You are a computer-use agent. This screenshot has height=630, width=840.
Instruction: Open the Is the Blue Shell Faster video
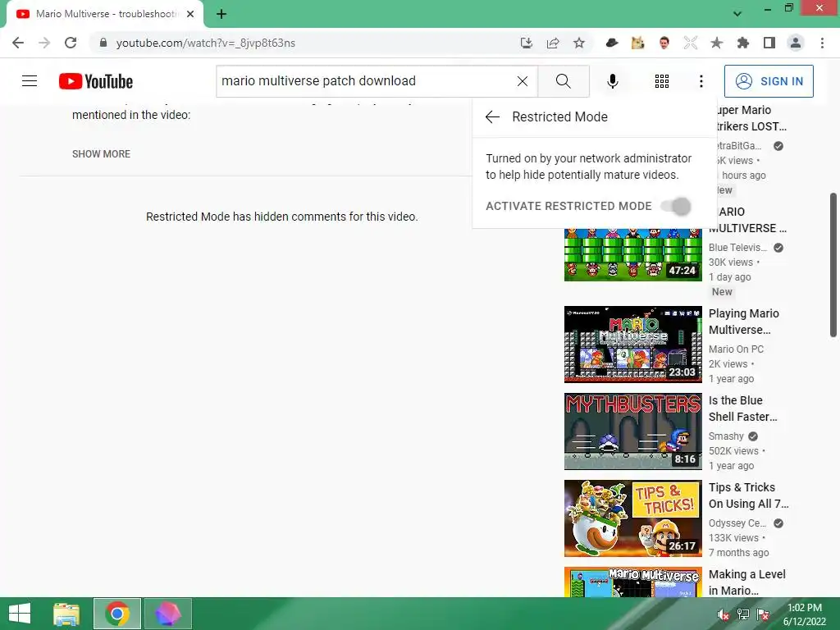tap(743, 409)
